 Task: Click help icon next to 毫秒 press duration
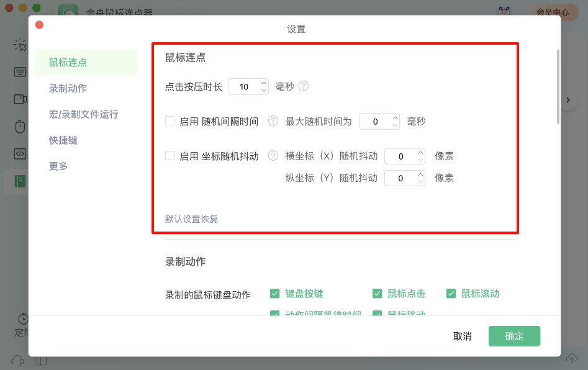coord(304,86)
